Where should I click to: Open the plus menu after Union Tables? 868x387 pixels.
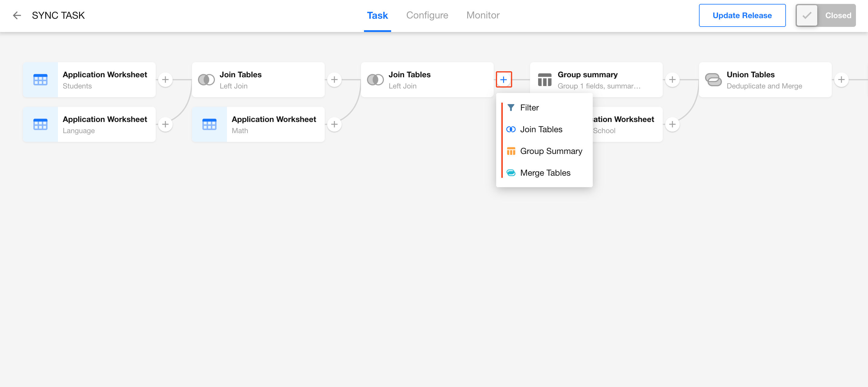click(x=841, y=80)
